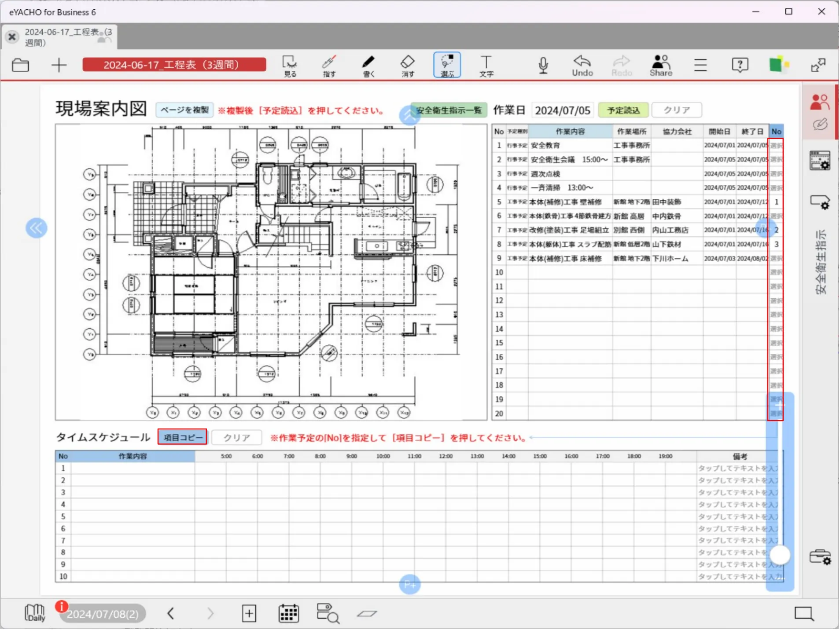Collapse using the up double-chevron circle

click(409, 115)
